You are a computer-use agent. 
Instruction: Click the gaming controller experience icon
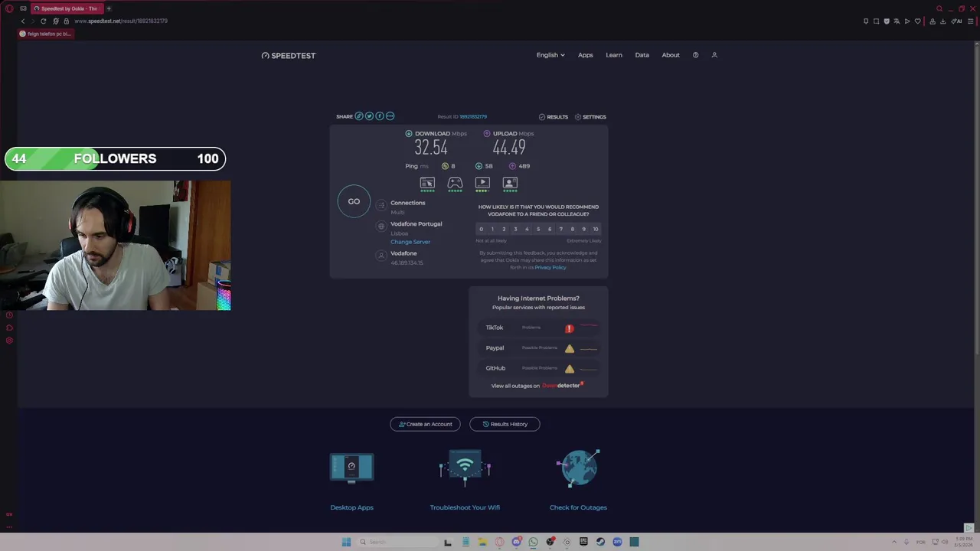[x=455, y=183]
